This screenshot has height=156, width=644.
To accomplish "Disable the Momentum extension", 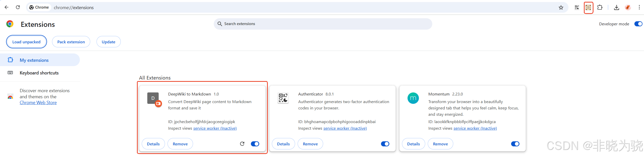I will pos(515,144).
